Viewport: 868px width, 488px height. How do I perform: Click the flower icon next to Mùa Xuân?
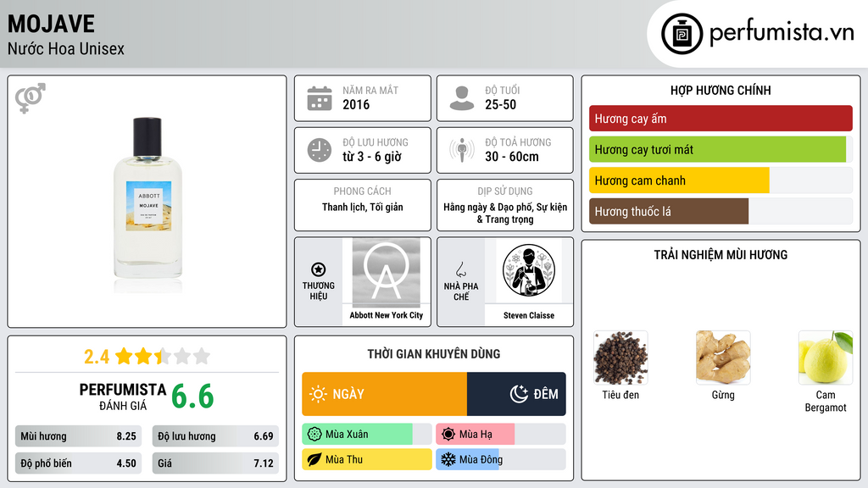[x=314, y=435]
